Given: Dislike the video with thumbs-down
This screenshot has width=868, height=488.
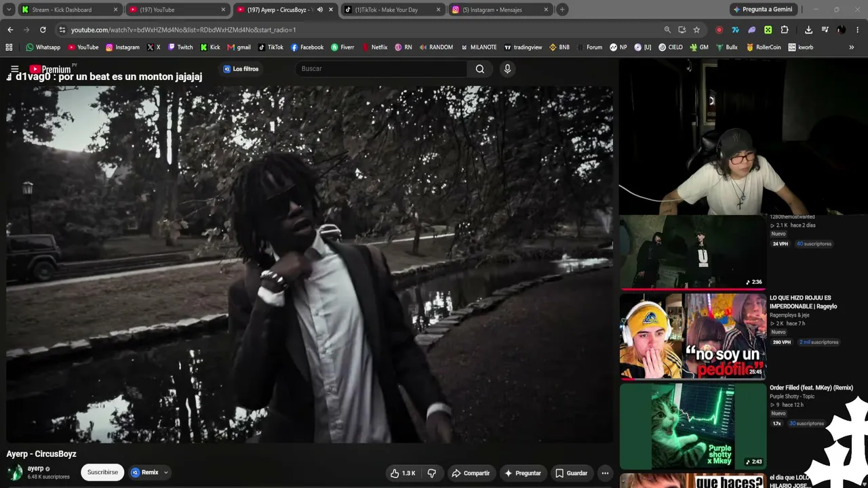Looking at the screenshot, I should point(432,473).
